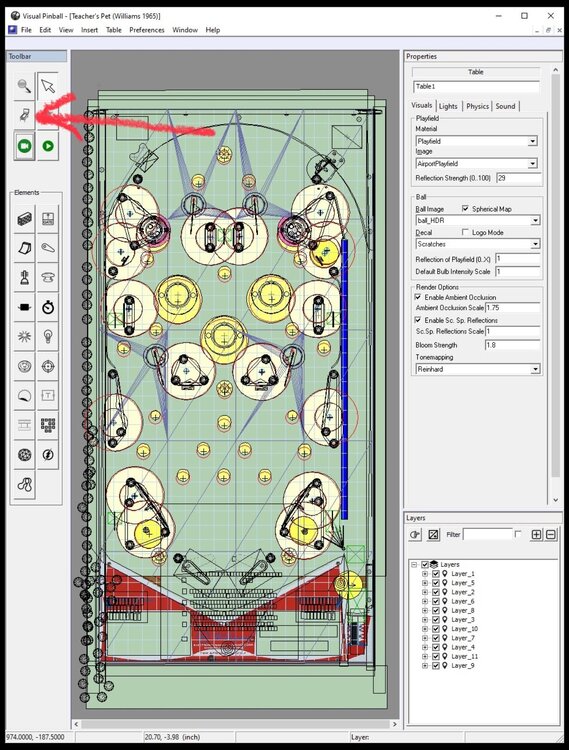Expand the Layer_9 tree node
The width and height of the screenshot is (569, 750).
[x=425, y=665]
